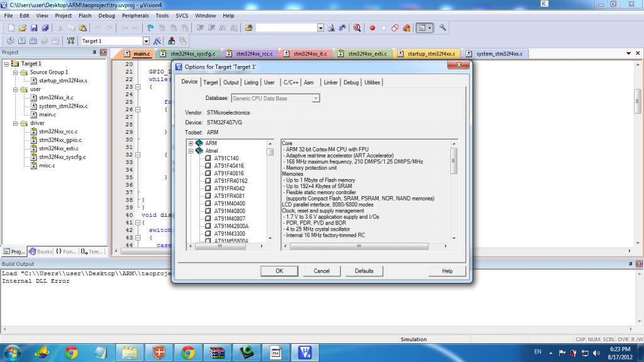
Task: Collapse the Atmel vendor node
Action: pyautogui.click(x=191, y=151)
